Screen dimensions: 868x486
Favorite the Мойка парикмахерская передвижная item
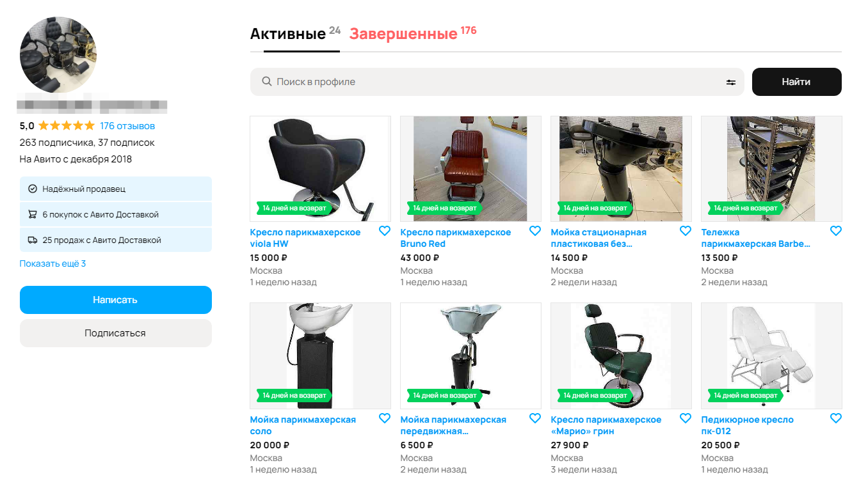[535, 418]
